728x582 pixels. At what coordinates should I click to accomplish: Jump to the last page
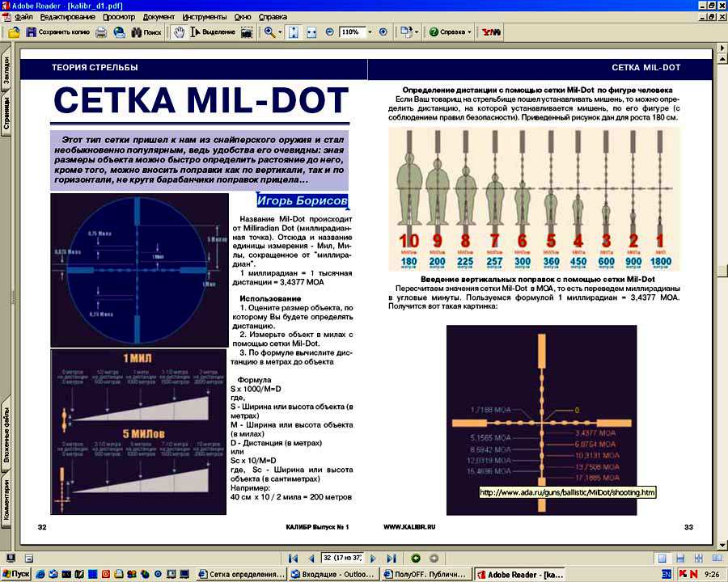coord(392,558)
